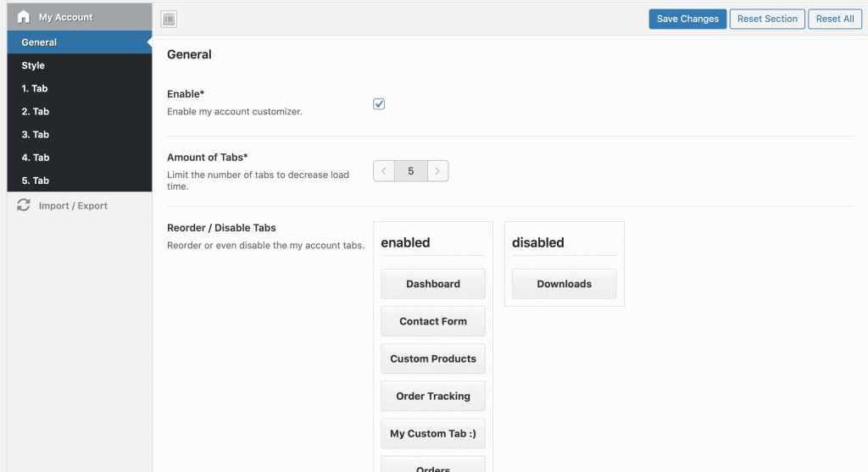868x472 pixels.
Task: Click the 'Reorder / Disable Tabs' label
Action: (x=221, y=227)
